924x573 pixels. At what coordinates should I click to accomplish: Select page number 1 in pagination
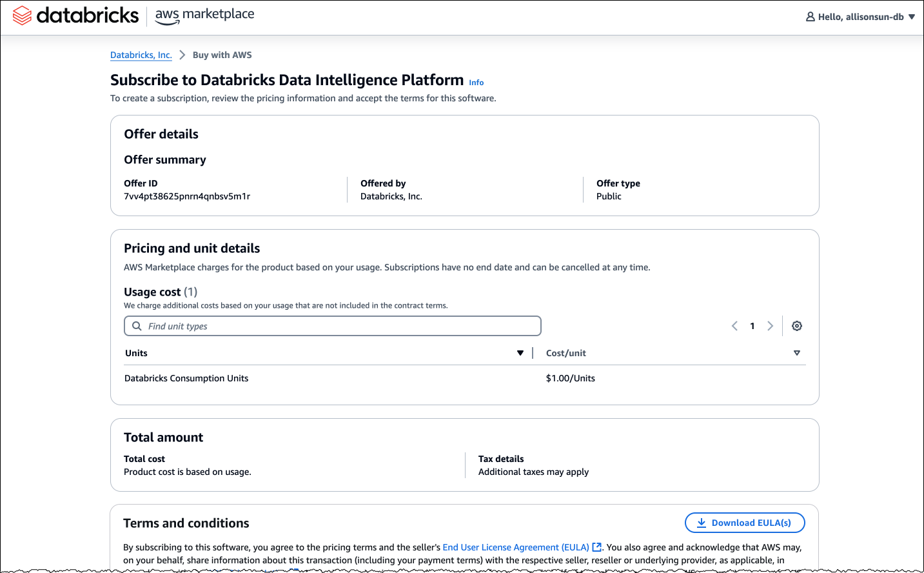click(x=752, y=326)
